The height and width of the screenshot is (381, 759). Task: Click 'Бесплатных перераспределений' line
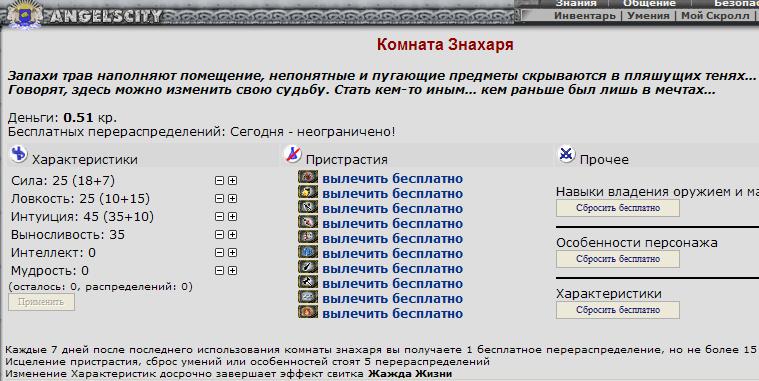pos(201,132)
